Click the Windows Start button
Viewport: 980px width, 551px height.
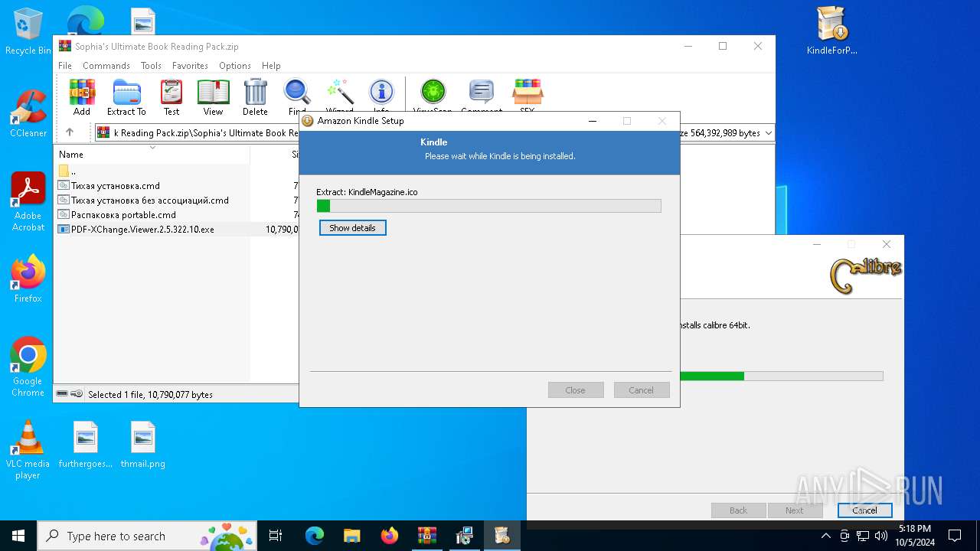18,536
